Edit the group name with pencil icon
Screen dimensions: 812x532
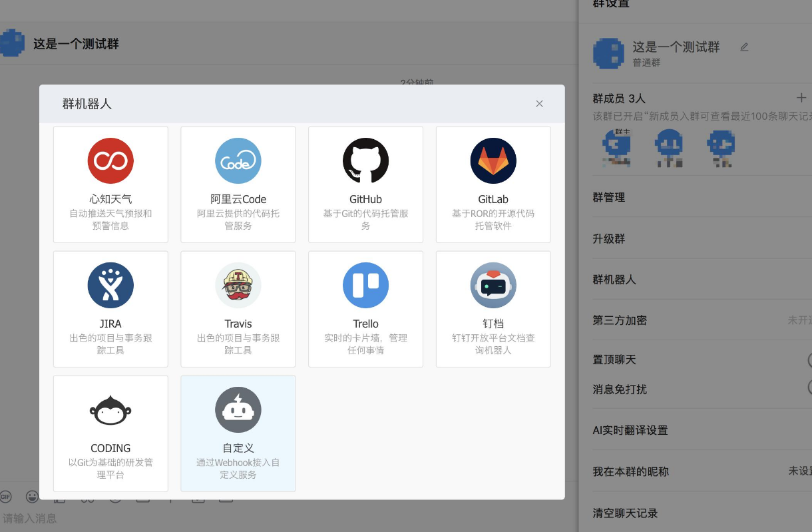click(744, 47)
